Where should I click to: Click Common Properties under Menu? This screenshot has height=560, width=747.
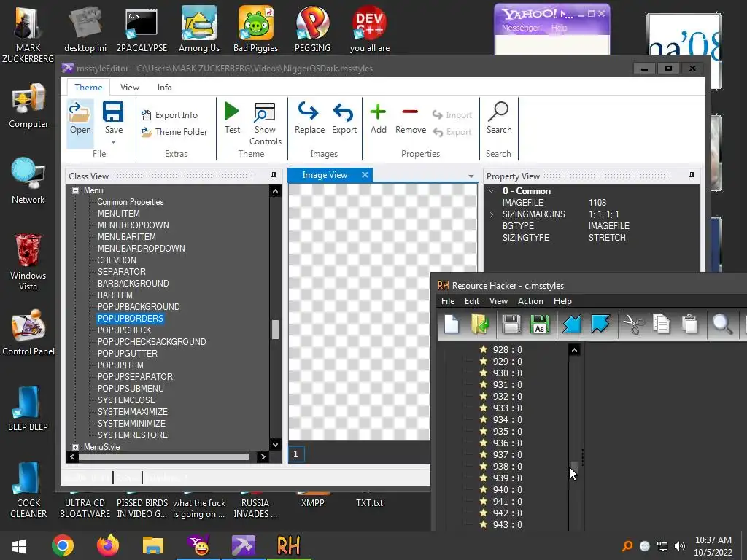(x=130, y=202)
